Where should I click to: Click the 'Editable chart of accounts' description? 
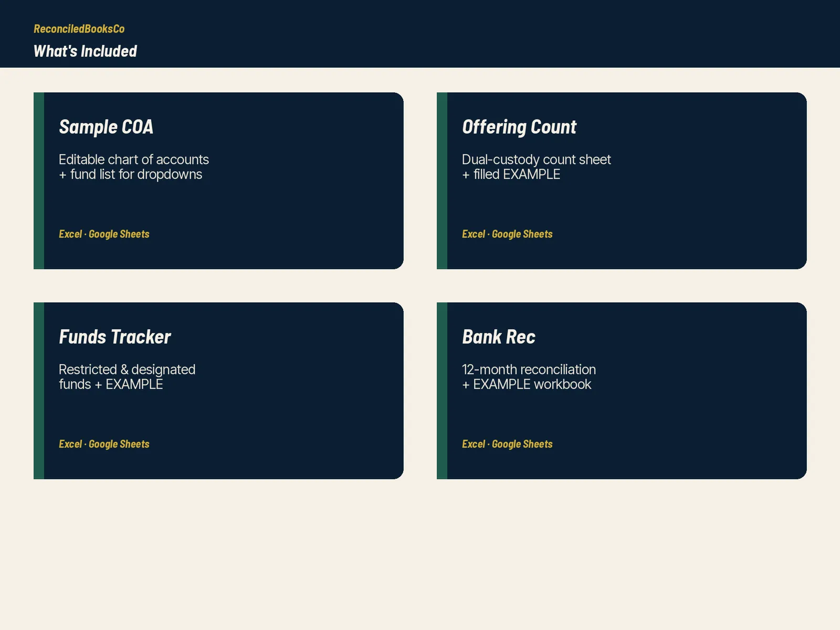point(134,167)
